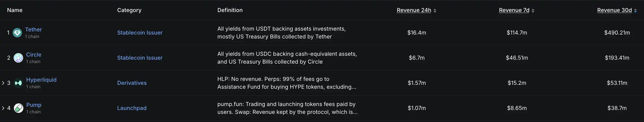
Task: Click the Revenue 24h sort arrows icon
Action: pos(435,11)
